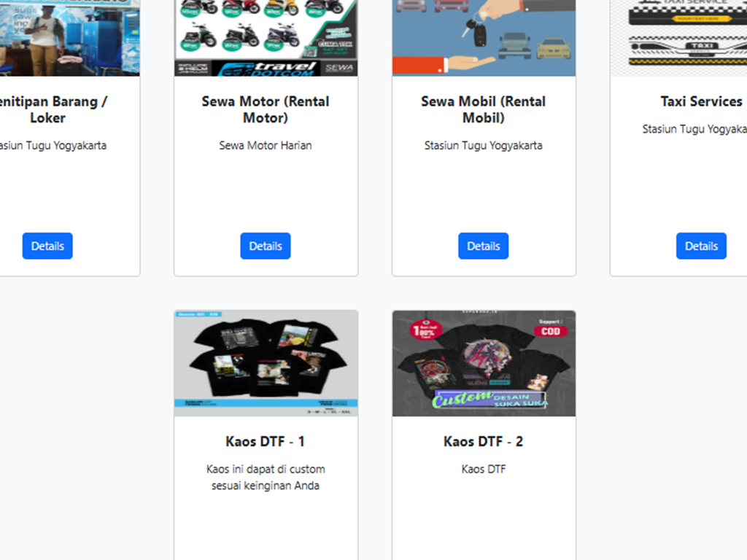
Task: Click Stasiun Tugu Yogyakarta text under Sewa Mobil
Action: pyautogui.click(x=484, y=146)
